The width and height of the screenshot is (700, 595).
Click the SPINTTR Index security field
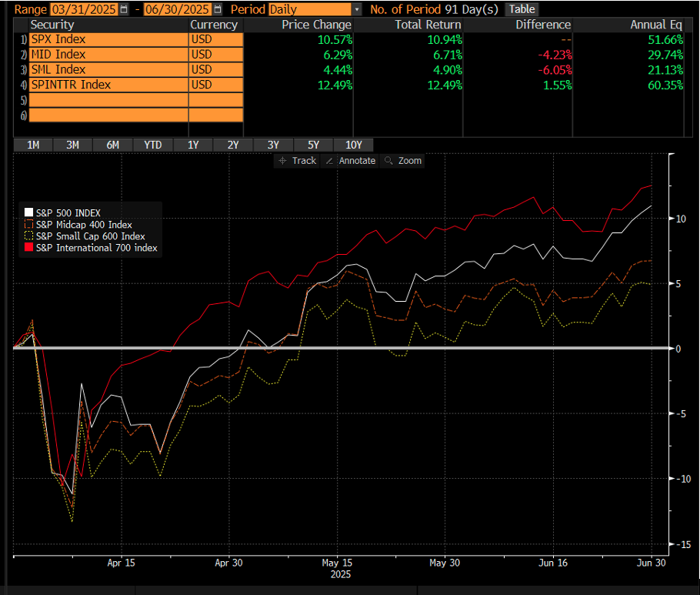[108, 85]
